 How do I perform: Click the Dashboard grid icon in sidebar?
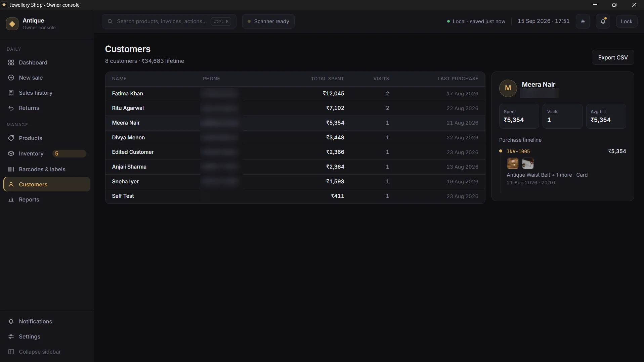pyautogui.click(x=11, y=63)
